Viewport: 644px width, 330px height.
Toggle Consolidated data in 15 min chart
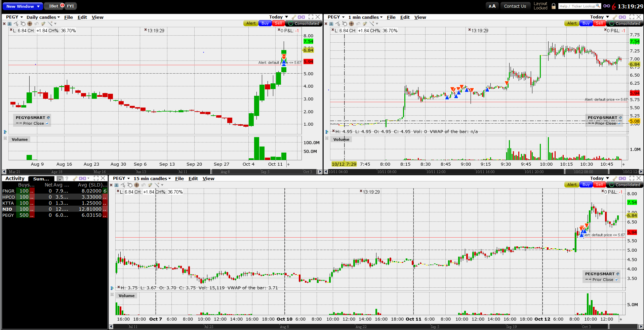pos(625,185)
